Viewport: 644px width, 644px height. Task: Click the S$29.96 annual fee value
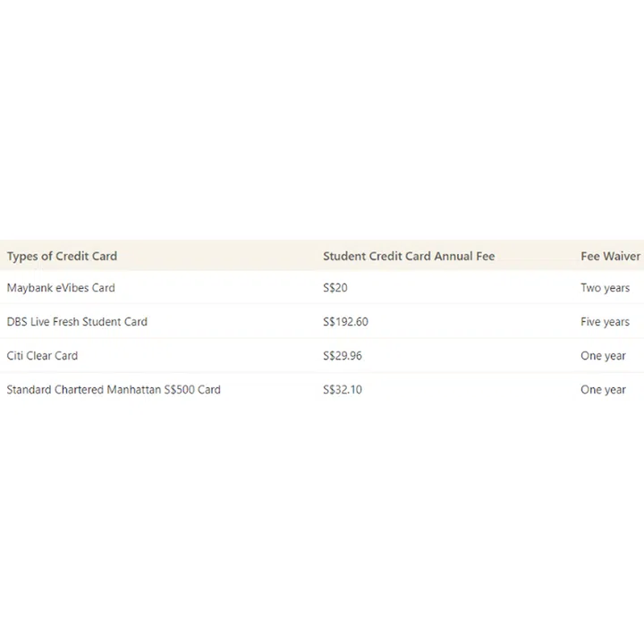pos(343,356)
